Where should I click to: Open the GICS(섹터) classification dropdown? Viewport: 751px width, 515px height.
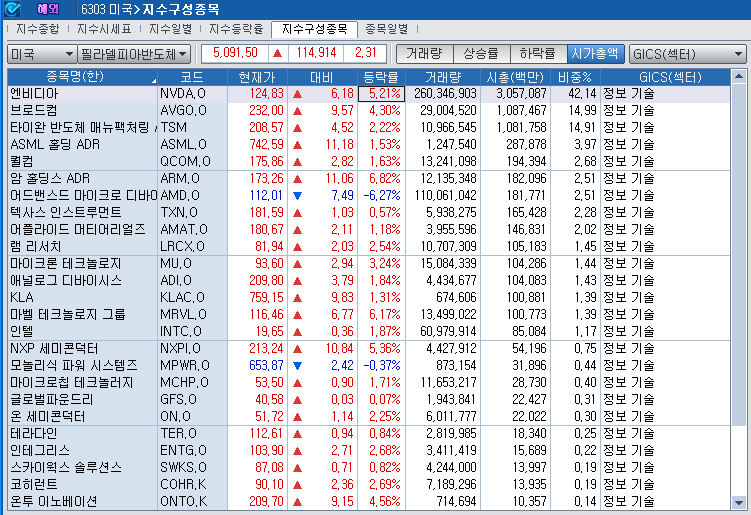(687, 54)
